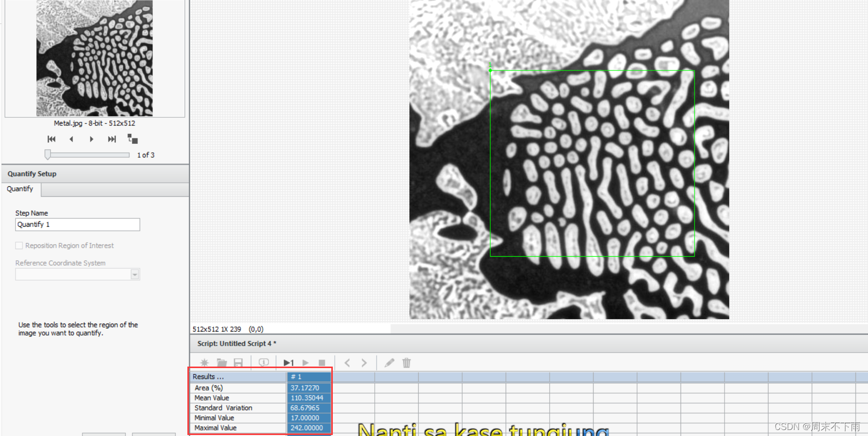The height and width of the screenshot is (436, 868).
Task: Jump to the last image in sequence
Action: pos(112,139)
